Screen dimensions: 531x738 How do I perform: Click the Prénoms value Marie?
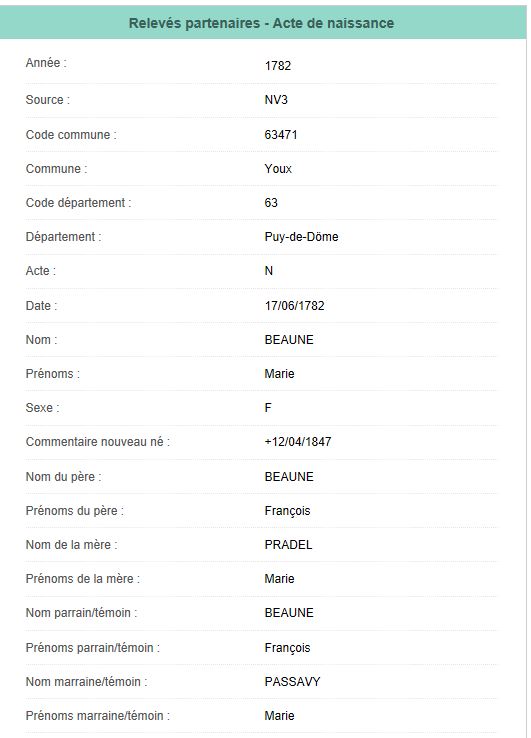point(279,374)
